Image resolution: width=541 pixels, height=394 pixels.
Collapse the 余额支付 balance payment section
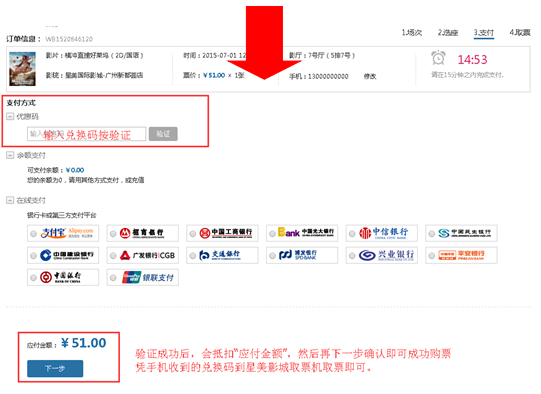pyautogui.click(x=10, y=155)
